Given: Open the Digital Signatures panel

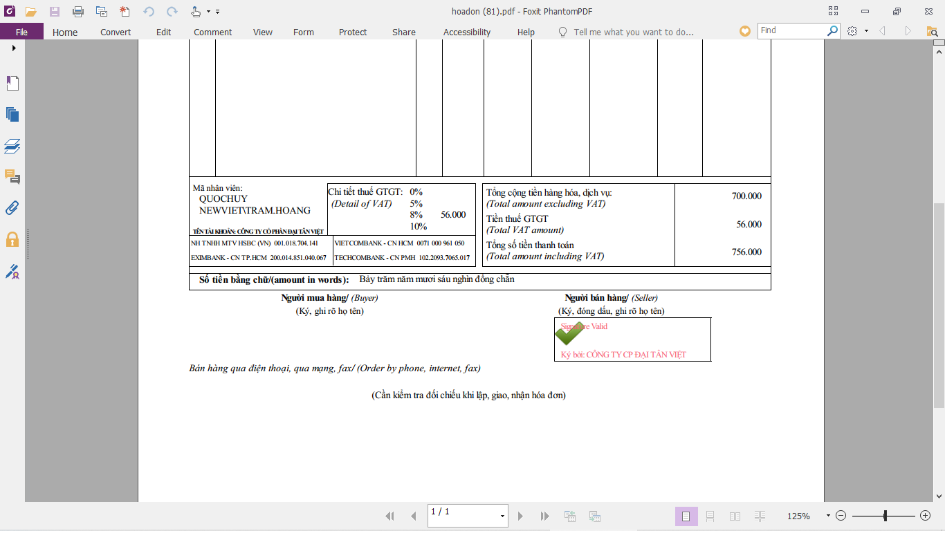Looking at the screenshot, I should click(x=12, y=272).
